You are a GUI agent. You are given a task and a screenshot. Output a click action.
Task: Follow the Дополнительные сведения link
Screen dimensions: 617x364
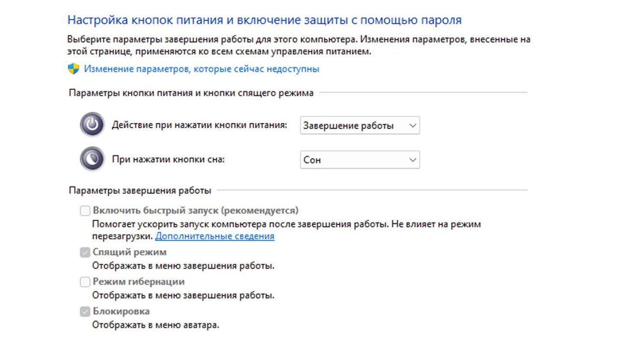pos(215,236)
